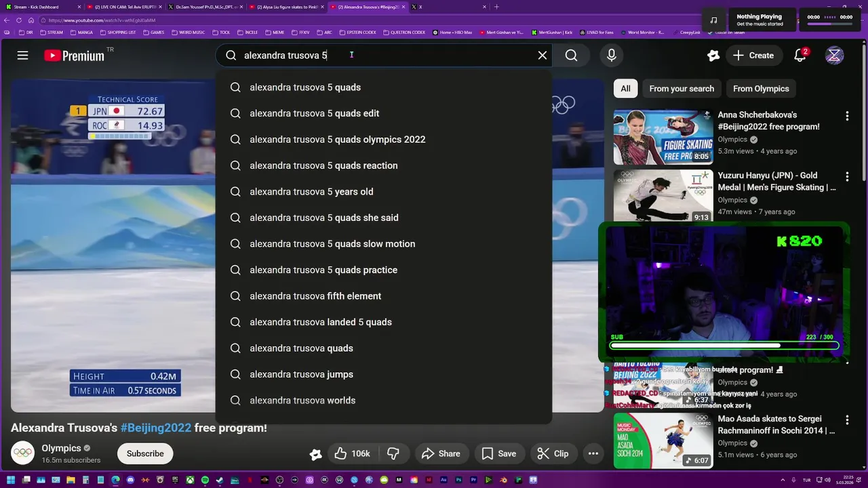This screenshot has width=868, height=488.
Task: Open the WEIRD MUSIC bookmarks folder
Action: click(x=188, y=32)
